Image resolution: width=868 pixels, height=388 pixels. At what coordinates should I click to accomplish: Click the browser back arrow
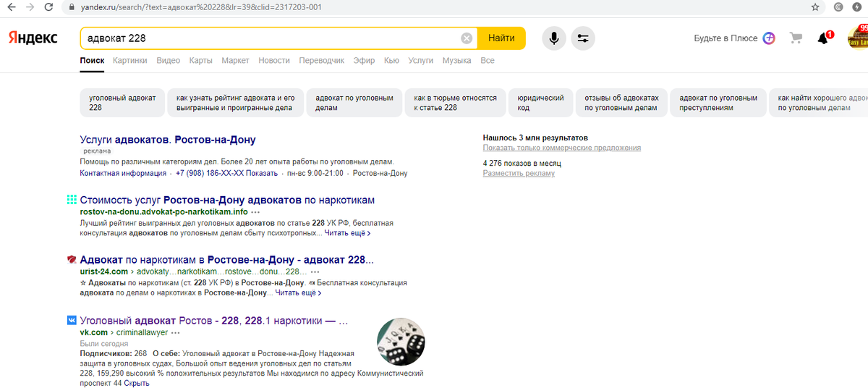[10, 7]
